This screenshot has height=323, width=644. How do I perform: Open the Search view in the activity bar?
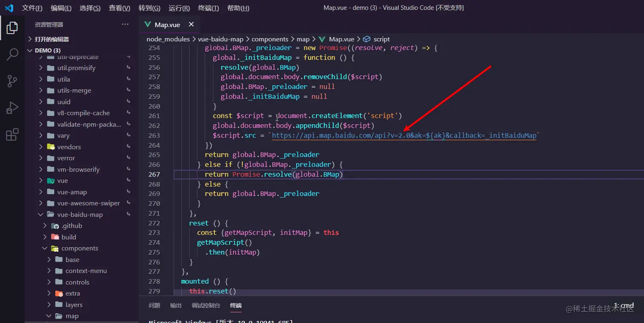coord(12,54)
